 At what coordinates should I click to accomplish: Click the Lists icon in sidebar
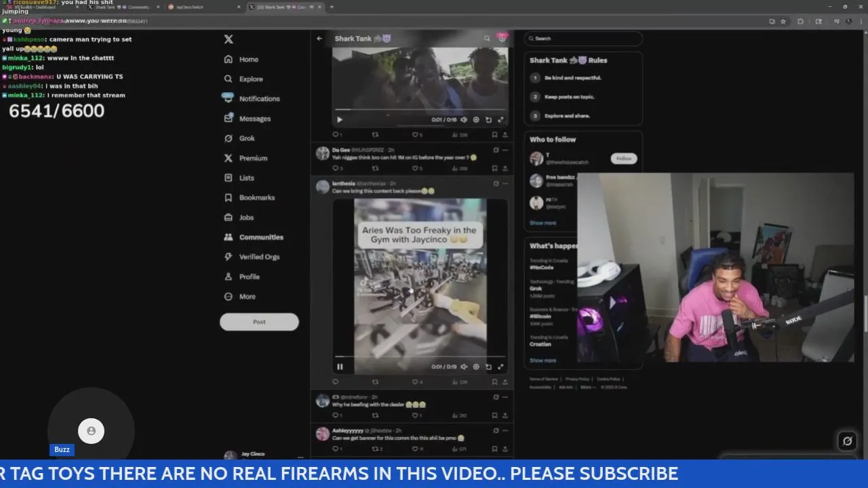click(x=229, y=178)
